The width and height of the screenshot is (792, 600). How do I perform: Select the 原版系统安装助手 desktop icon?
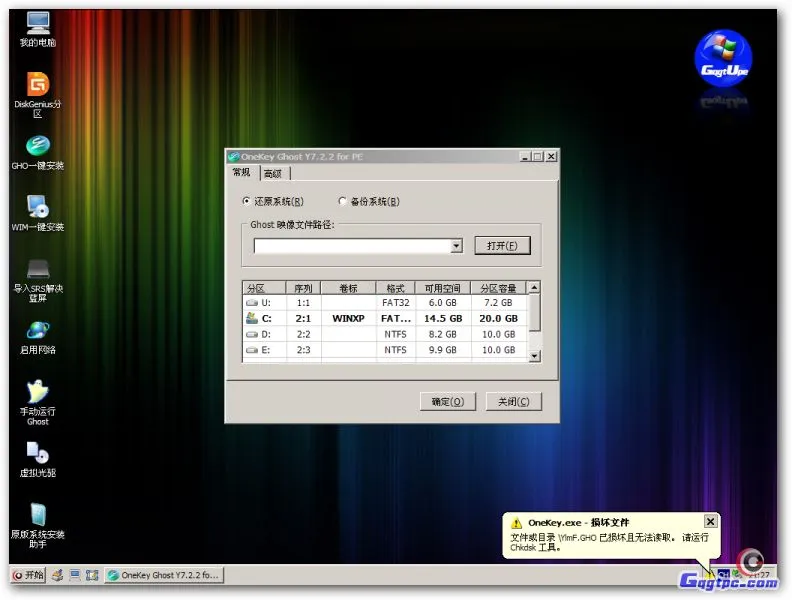38,525
